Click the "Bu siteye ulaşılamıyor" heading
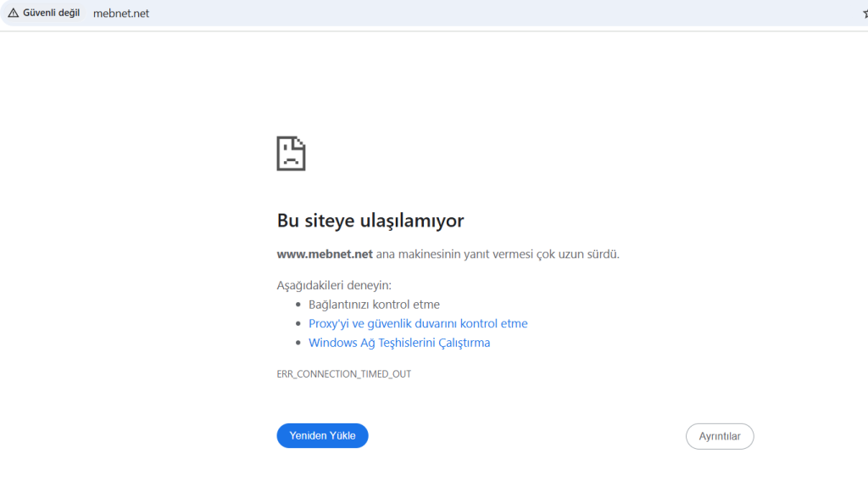The image size is (868, 487). point(370,221)
